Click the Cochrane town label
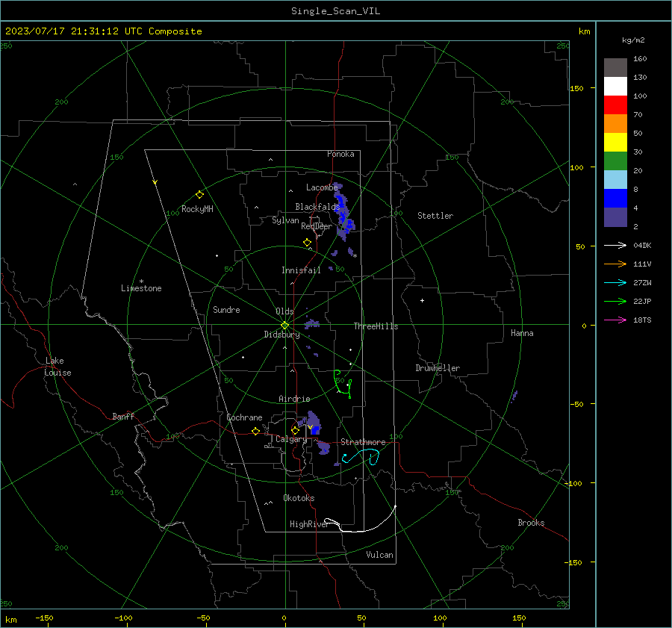The height and width of the screenshot is (628, 672). [x=244, y=417]
